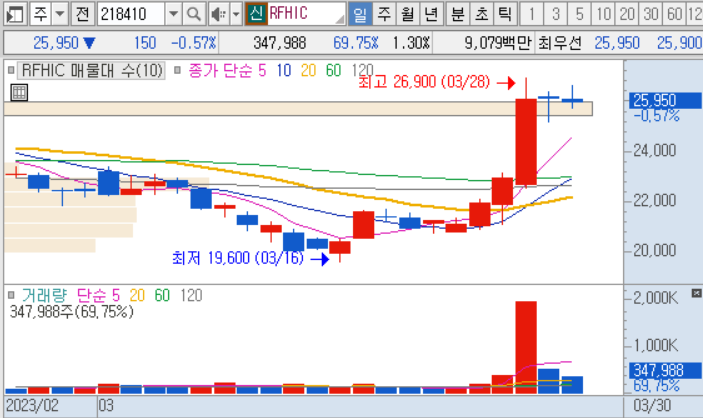703x418 pixels.
Task: Open the 주 stock type selector
Action: [40, 14]
